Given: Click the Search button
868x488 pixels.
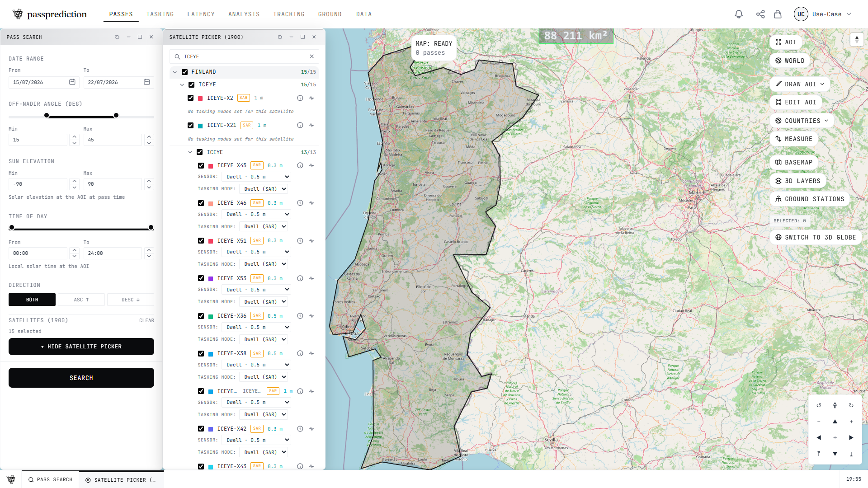Looking at the screenshot, I should click(x=81, y=378).
